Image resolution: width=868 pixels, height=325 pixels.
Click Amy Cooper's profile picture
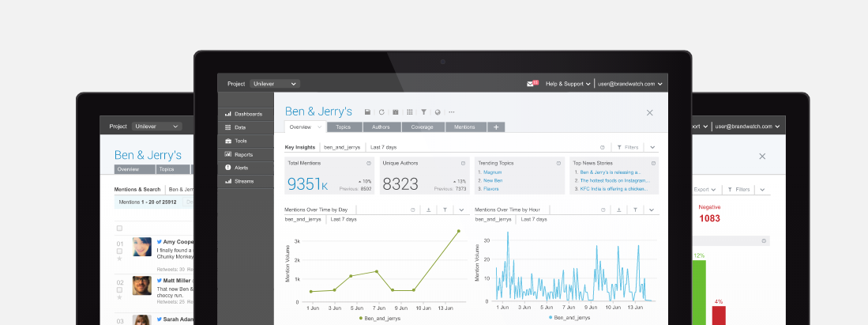pyautogui.click(x=141, y=247)
